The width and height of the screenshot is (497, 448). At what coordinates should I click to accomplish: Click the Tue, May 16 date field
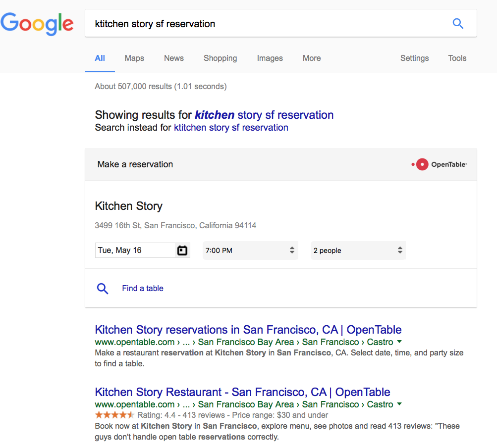click(x=143, y=250)
